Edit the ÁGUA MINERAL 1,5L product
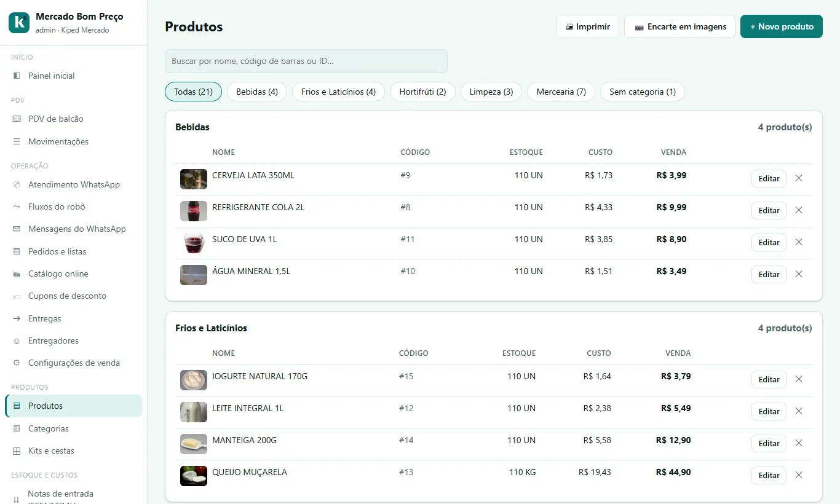Image resolution: width=840 pixels, height=504 pixels. click(x=769, y=274)
